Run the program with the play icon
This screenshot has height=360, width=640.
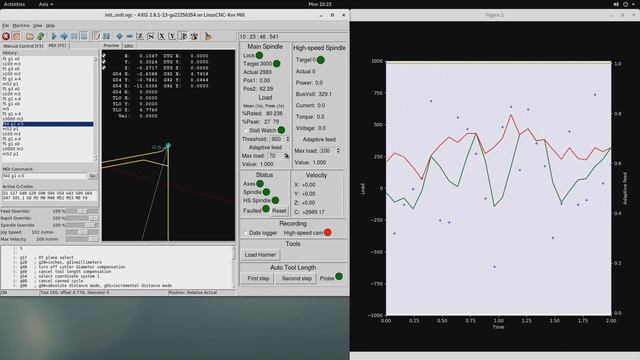click(x=54, y=36)
